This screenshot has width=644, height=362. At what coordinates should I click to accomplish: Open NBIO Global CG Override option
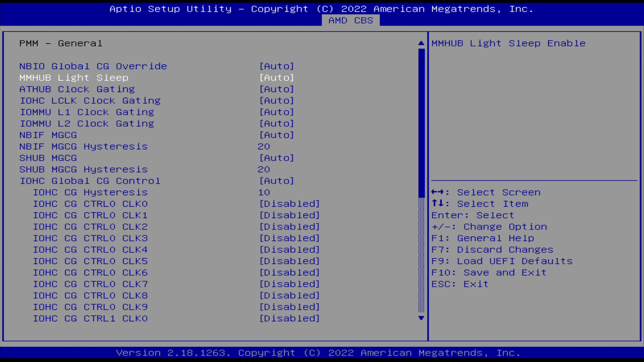click(277, 66)
